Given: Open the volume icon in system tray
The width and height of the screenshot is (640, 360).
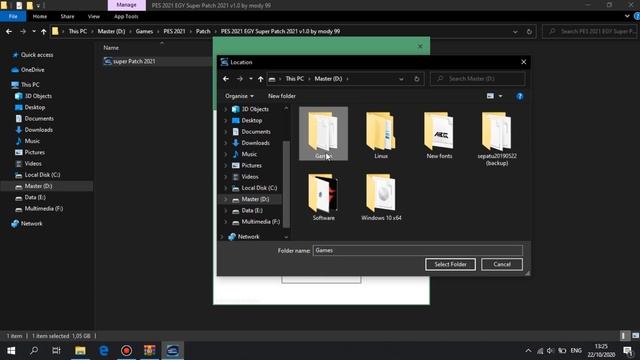Looking at the screenshot, I should [x=550, y=351].
